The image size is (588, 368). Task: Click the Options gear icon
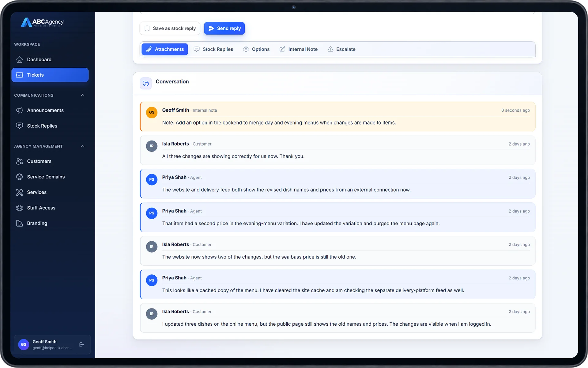246,49
